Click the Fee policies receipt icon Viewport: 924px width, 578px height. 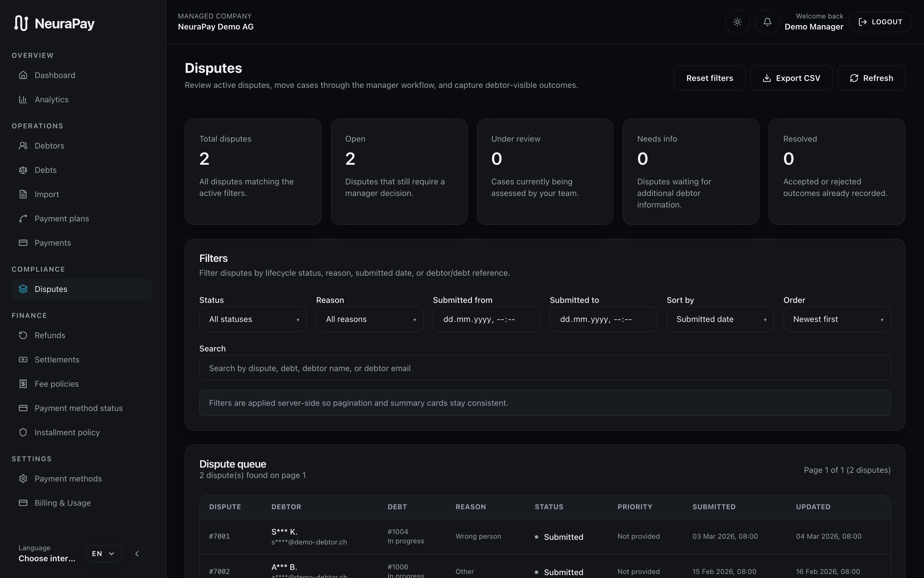[x=23, y=384]
